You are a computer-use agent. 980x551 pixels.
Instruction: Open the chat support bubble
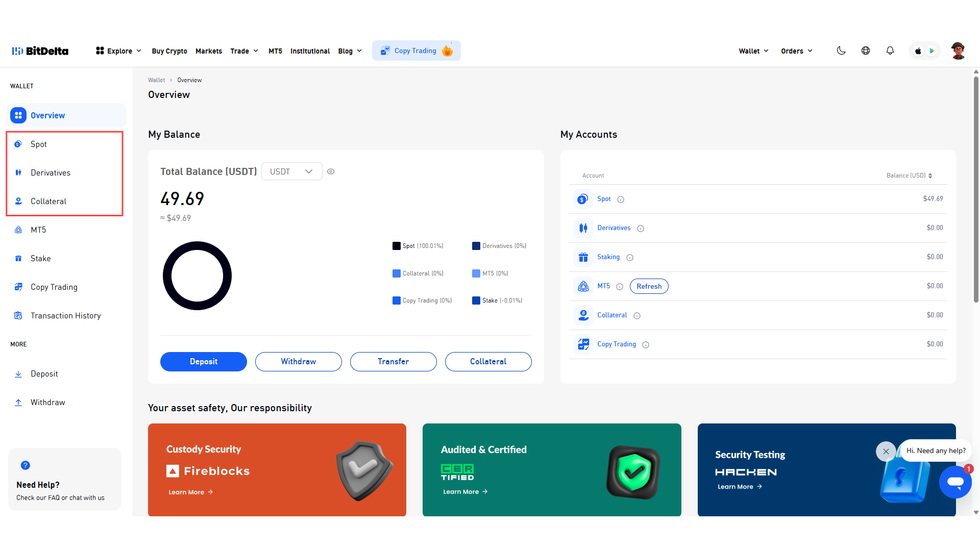pos(955,482)
